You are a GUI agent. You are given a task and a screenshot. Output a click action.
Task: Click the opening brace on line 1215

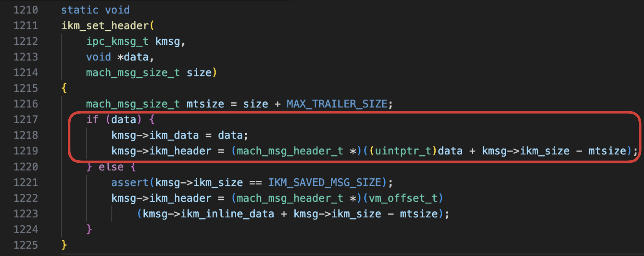pos(64,89)
